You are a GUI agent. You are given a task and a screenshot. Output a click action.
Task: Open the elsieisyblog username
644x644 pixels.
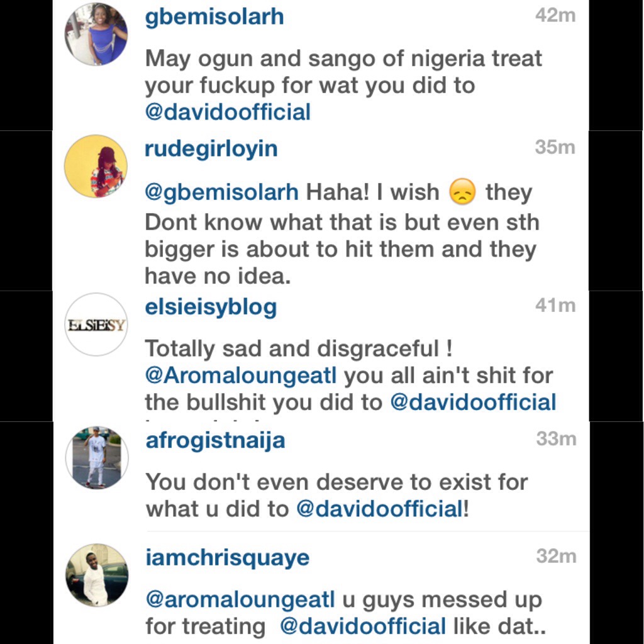(x=211, y=307)
